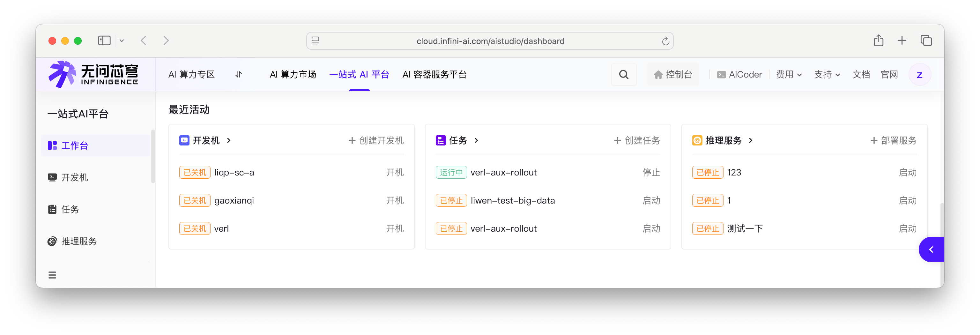Click the Safari address bar URL field

(x=490, y=41)
